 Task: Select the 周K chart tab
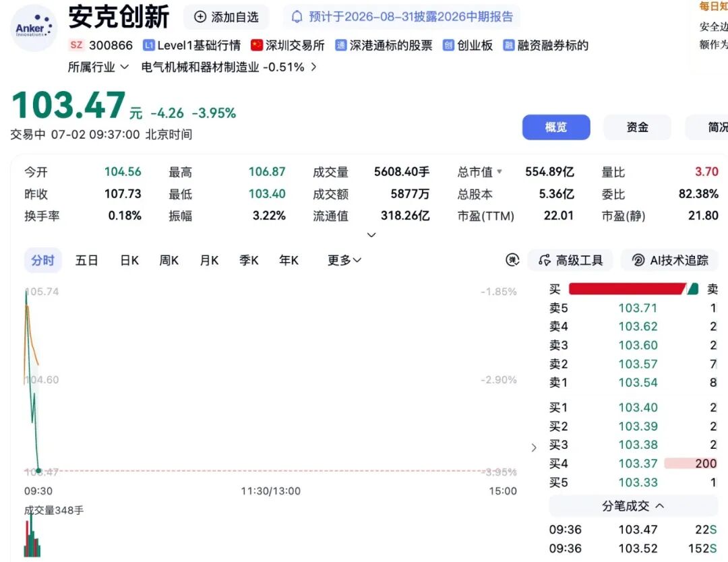(169, 260)
